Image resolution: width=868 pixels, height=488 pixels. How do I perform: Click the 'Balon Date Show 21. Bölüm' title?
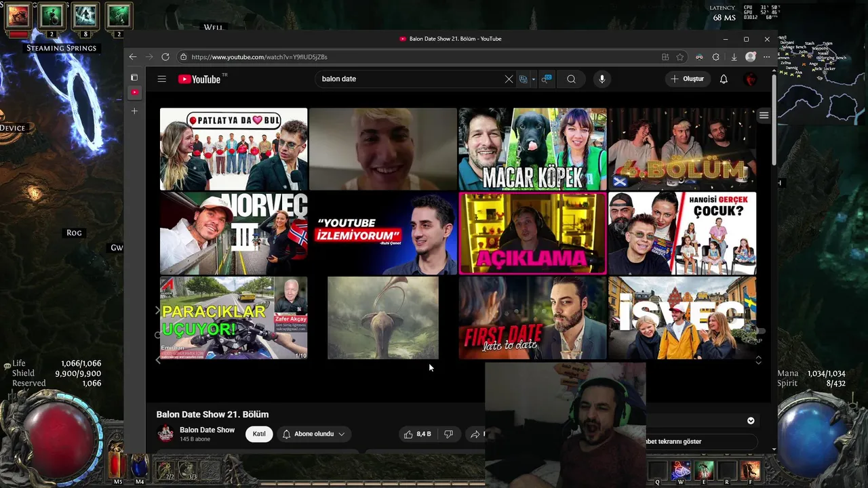[x=212, y=414]
